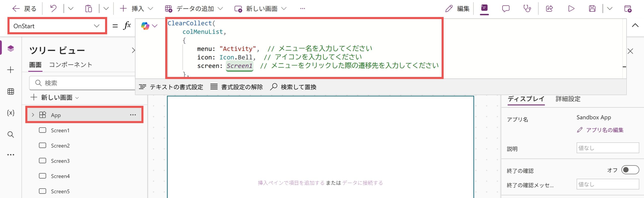Screen dimensions: 644x198
Task: Save the app with disk icon
Action: tap(592, 9)
